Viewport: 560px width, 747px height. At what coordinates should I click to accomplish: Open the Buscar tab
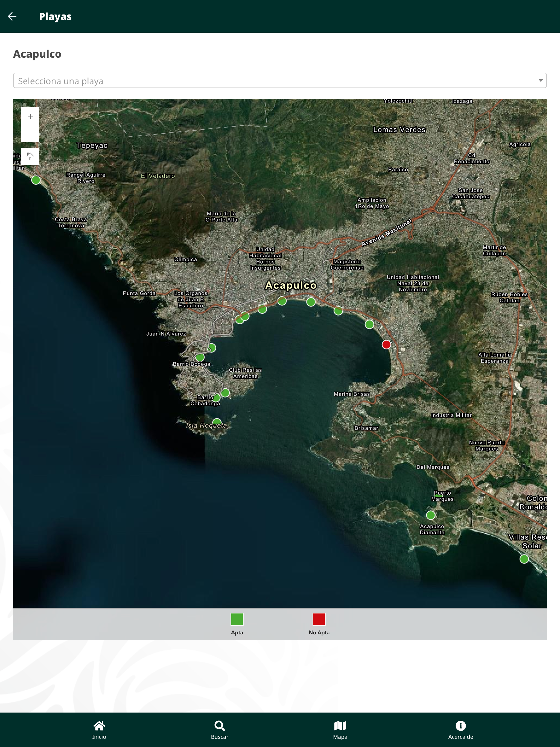coord(220,730)
